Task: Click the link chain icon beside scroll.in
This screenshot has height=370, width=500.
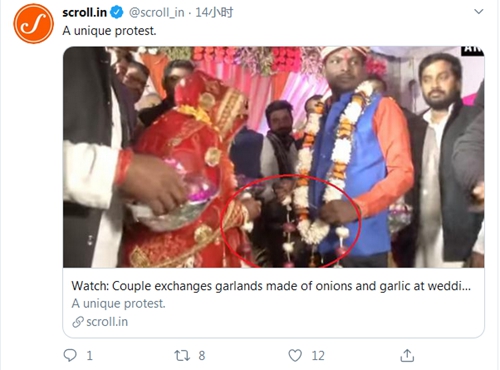Action: (x=78, y=322)
